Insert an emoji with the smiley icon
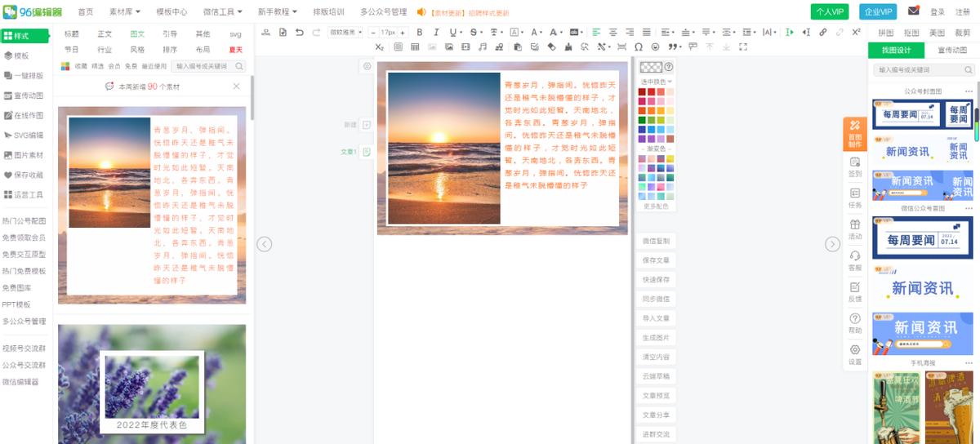The height and width of the screenshot is (444, 980). click(x=655, y=47)
